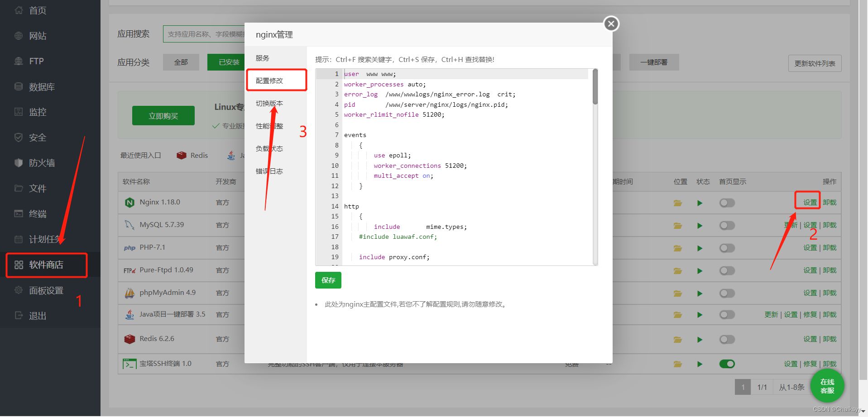The image size is (868, 417).
Task: Click page 1 pagination button
Action: tap(743, 387)
